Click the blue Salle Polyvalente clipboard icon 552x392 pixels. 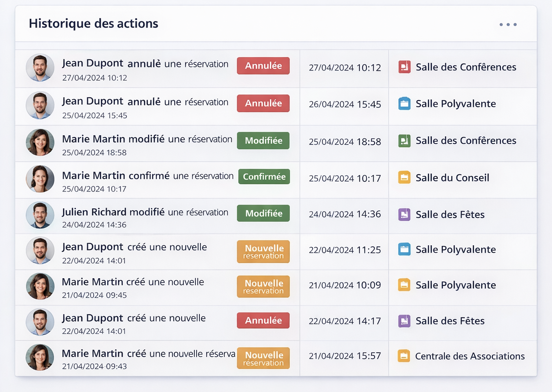coord(404,103)
